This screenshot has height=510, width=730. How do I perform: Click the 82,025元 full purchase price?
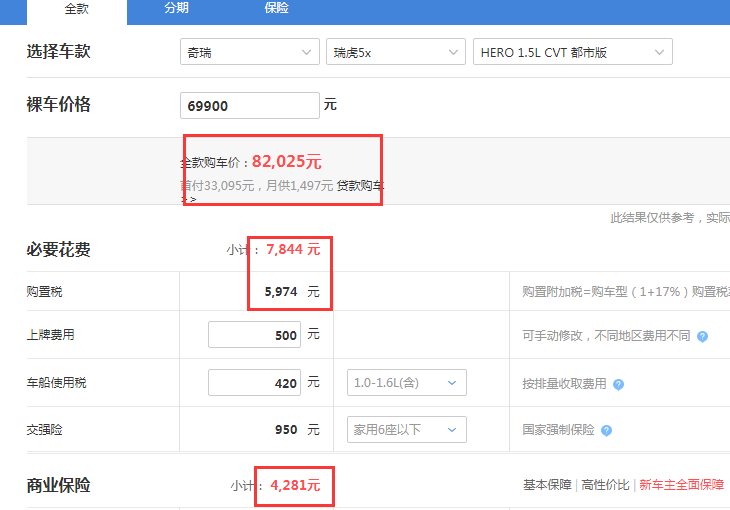pos(287,162)
